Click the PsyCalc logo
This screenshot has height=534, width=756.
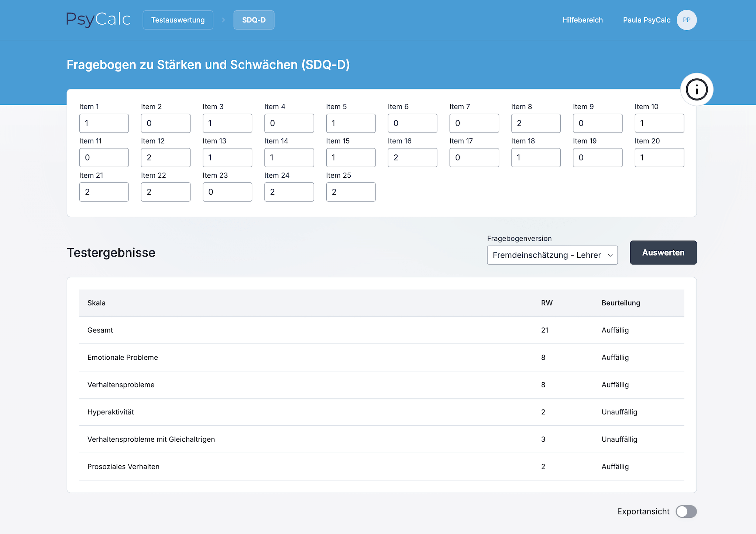coord(99,20)
